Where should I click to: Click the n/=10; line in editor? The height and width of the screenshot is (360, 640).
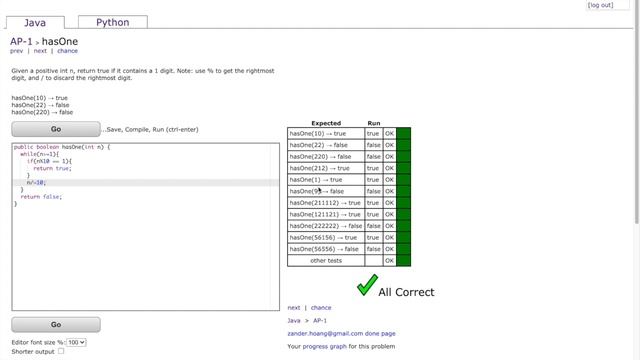(x=36, y=182)
